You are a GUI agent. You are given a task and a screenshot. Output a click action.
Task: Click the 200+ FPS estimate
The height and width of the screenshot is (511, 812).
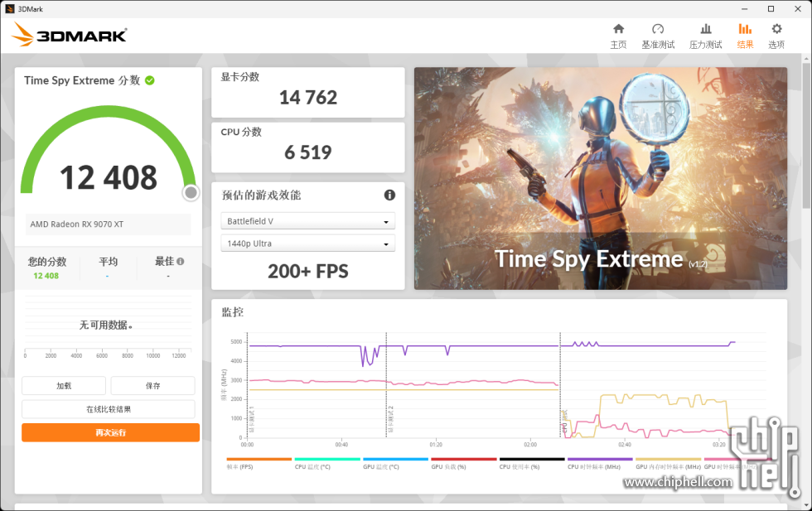click(x=308, y=272)
